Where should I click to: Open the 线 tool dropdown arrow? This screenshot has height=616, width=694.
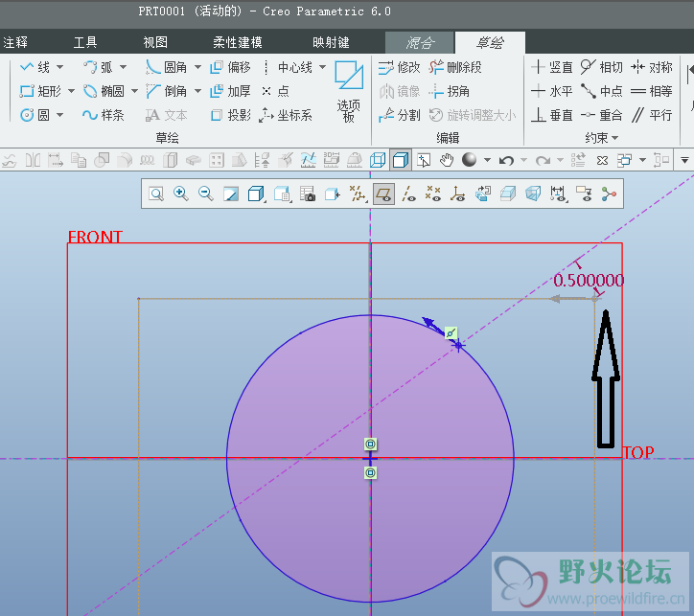point(59,67)
